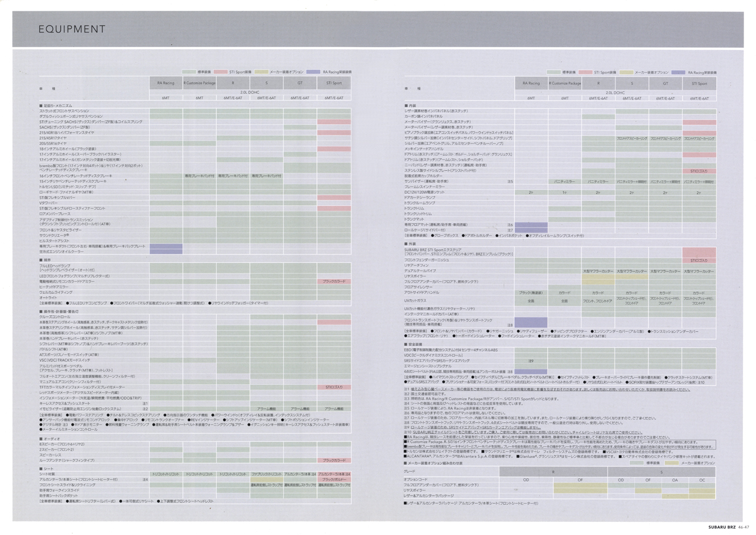Viewport: 756px width, 535px height.
Task: Select the 205/55R16タイヤ row label
Action: coord(53,143)
